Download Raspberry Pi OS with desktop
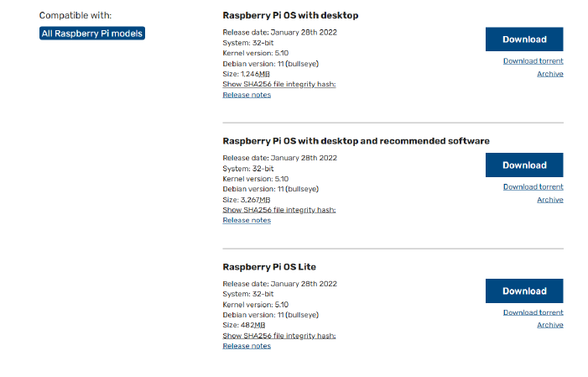The height and width of the screenshot is (377, 588). [x=524, y=39]
